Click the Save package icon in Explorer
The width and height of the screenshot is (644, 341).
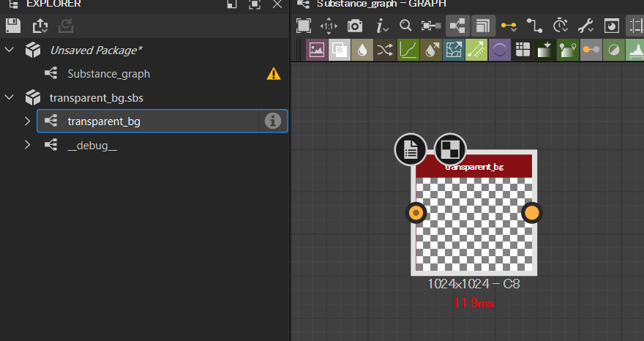(x=12, y=26)
